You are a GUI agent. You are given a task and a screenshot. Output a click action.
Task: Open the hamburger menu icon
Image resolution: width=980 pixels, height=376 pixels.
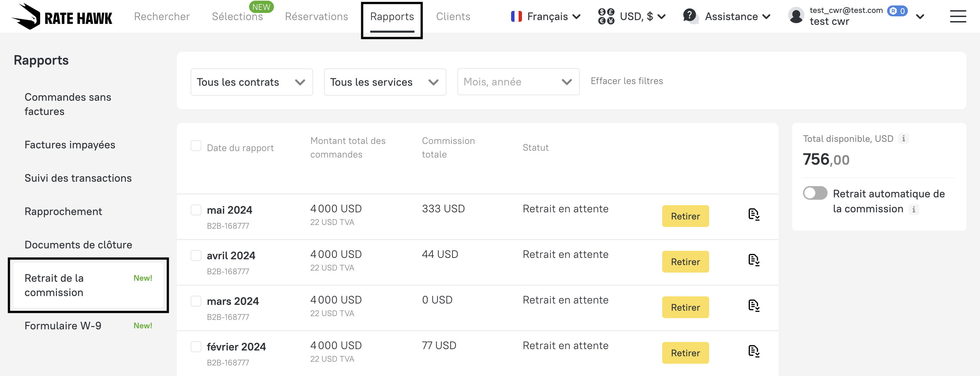point(958,16)
